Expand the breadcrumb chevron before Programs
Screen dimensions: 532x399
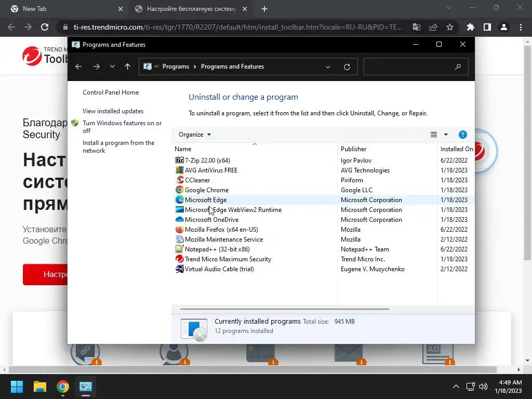coord(156,66)
